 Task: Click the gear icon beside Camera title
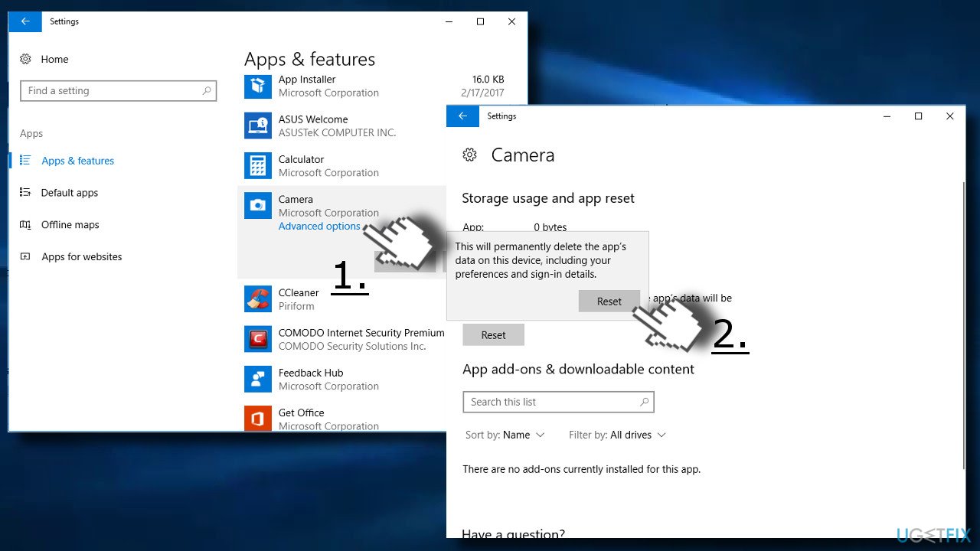click(469, 155)
